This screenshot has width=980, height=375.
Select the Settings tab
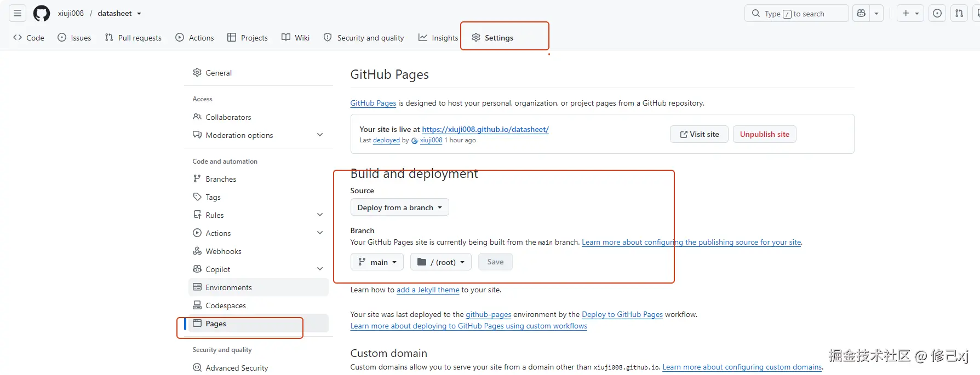click(492, 38)
